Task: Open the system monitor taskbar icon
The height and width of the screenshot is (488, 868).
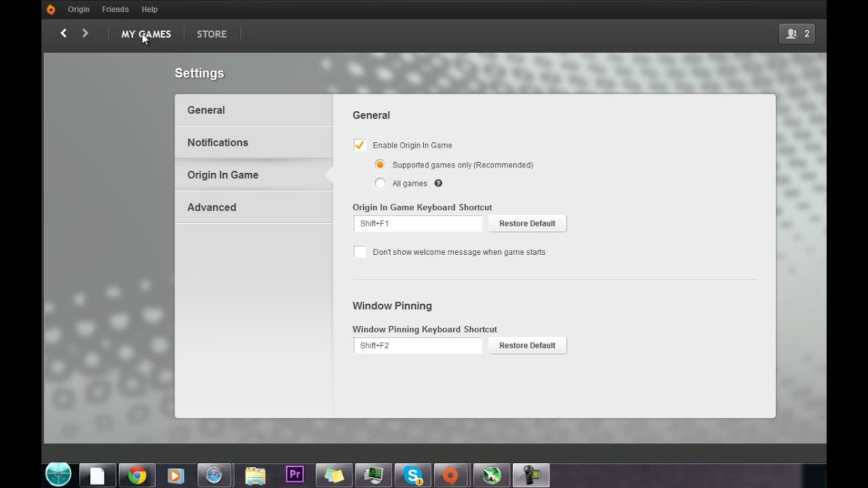Action: 373,476
